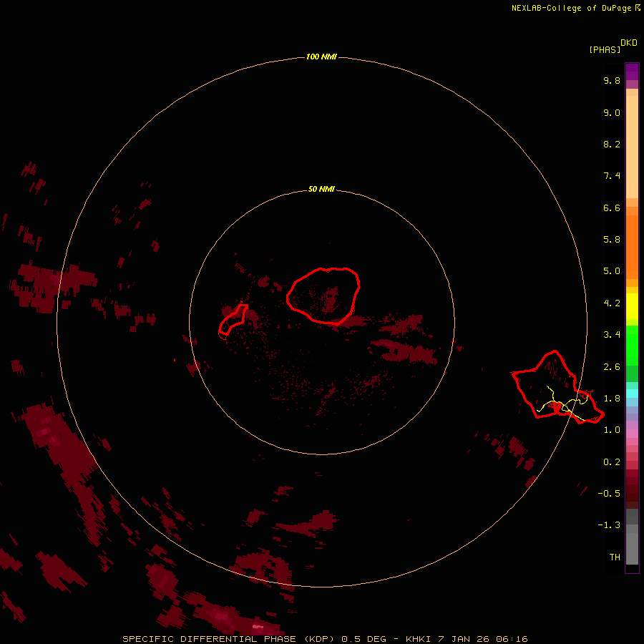Click the 6.6 scale value
The height and width of the screenshot is (644, 644).
(612, 208)
